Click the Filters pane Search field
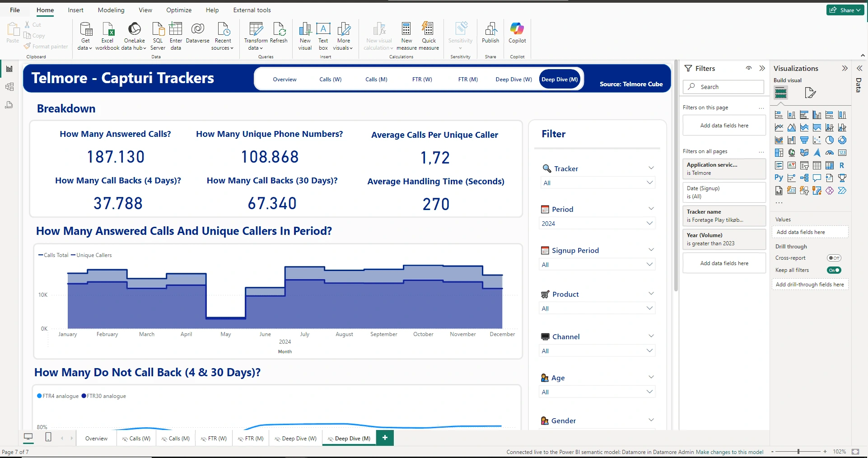The image size is (868, 458). 723,87
